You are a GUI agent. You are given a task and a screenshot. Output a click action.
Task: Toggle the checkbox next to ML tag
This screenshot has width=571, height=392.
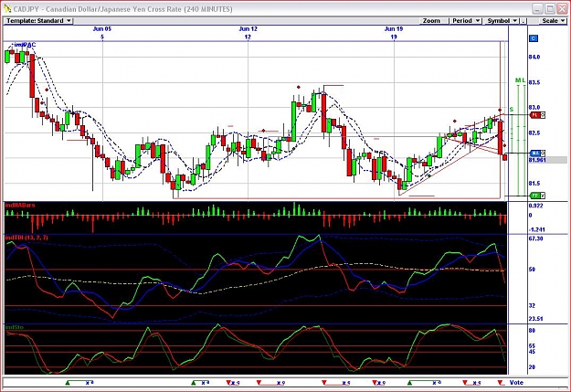(543, 153)
